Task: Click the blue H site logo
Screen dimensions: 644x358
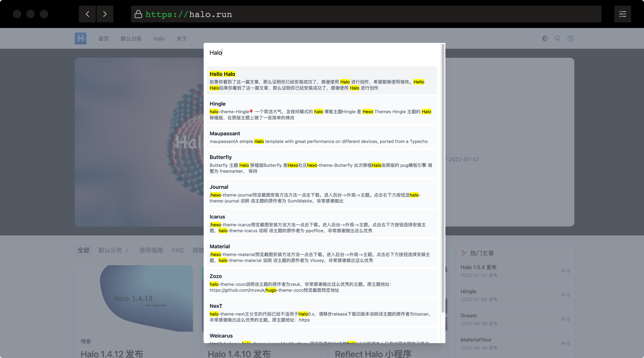Action: (81, 38)
